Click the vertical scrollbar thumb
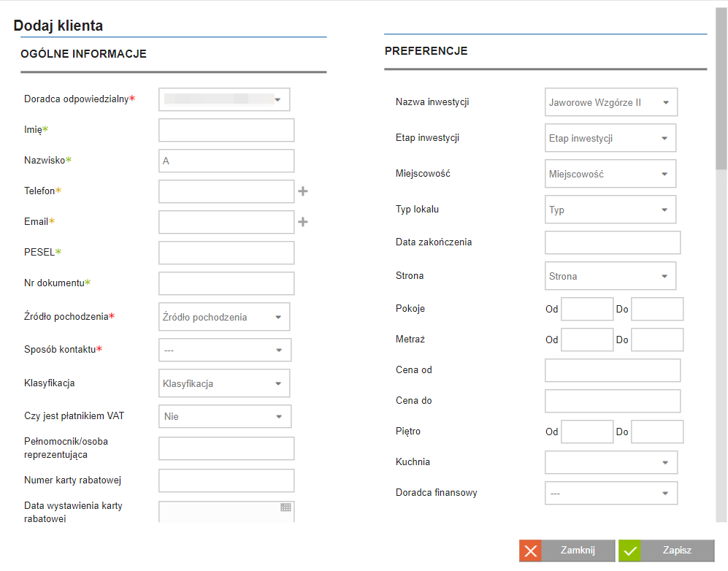This screenshot has height=571, width=728. pos(721,88)
